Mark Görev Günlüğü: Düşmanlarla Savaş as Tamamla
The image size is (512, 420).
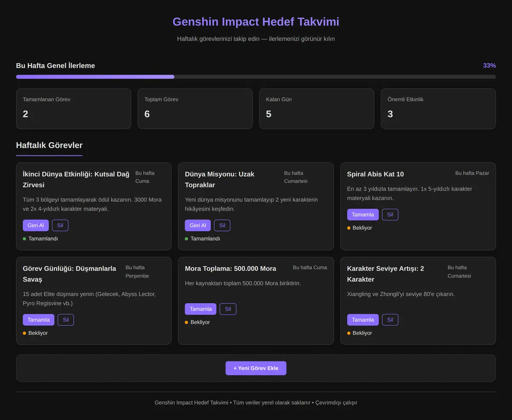coord(39,320)
